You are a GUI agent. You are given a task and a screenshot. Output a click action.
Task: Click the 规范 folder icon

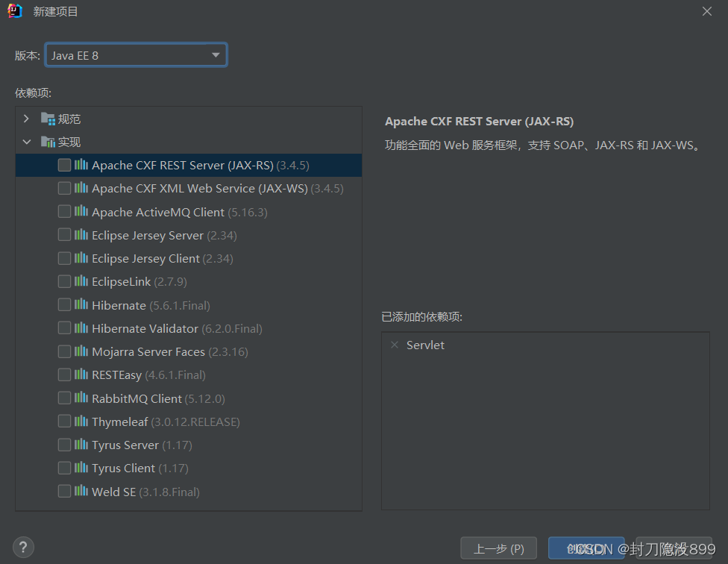click(48, 119)
